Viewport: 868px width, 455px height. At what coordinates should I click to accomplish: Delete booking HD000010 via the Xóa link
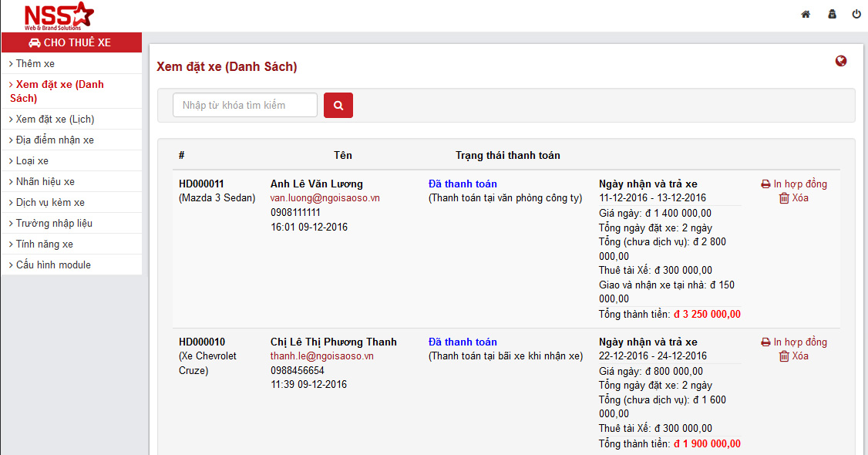point(794,356)
